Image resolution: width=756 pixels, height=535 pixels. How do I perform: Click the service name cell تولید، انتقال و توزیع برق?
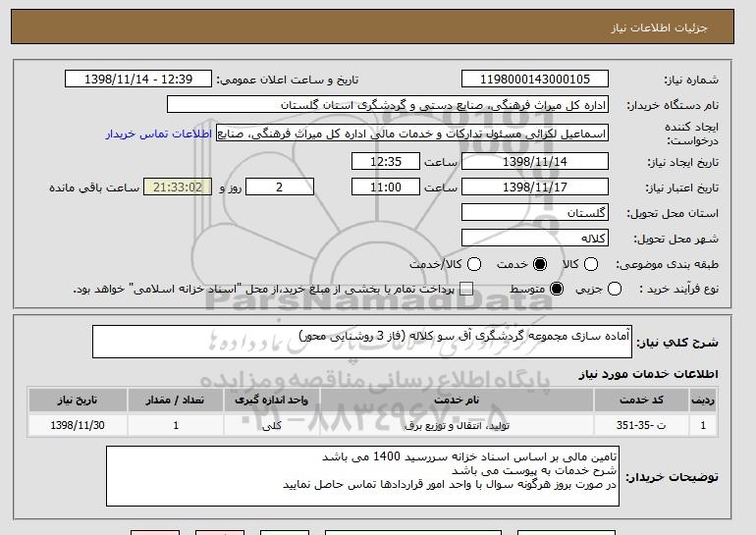point(457,426)
